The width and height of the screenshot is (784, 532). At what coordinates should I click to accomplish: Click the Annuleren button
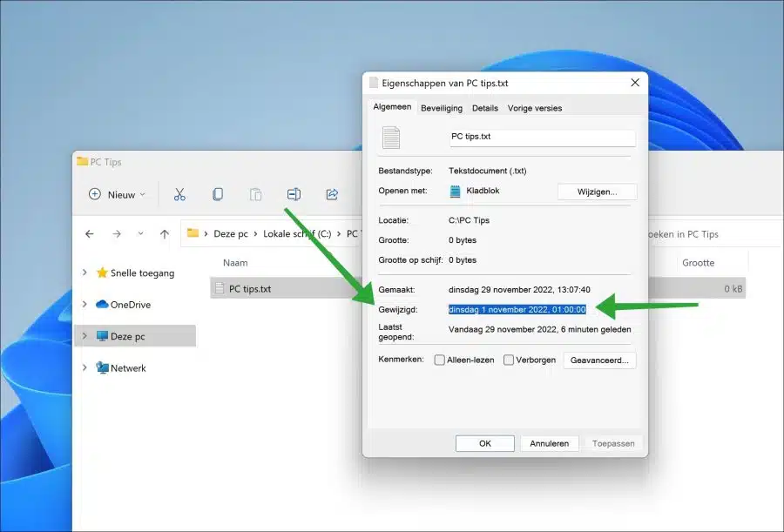pyautogui.click(x=550, y=443)
